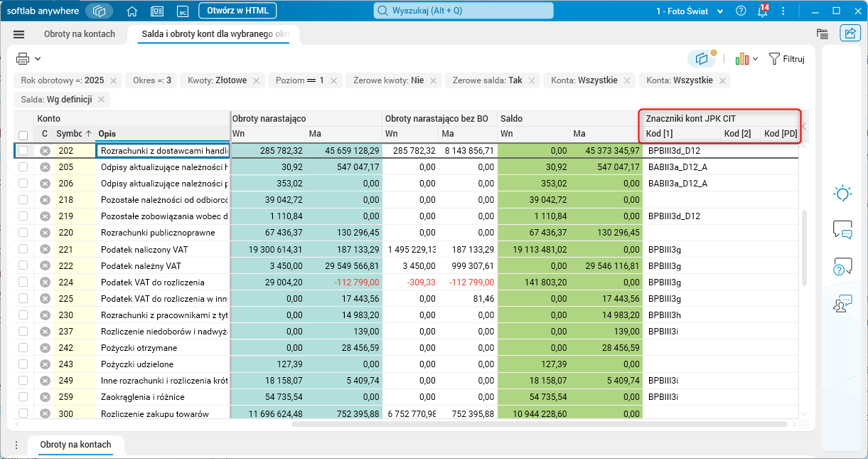868x459 pixels.
Task: Toggle the select-all checkbox in header
Action: pos(23,134)
